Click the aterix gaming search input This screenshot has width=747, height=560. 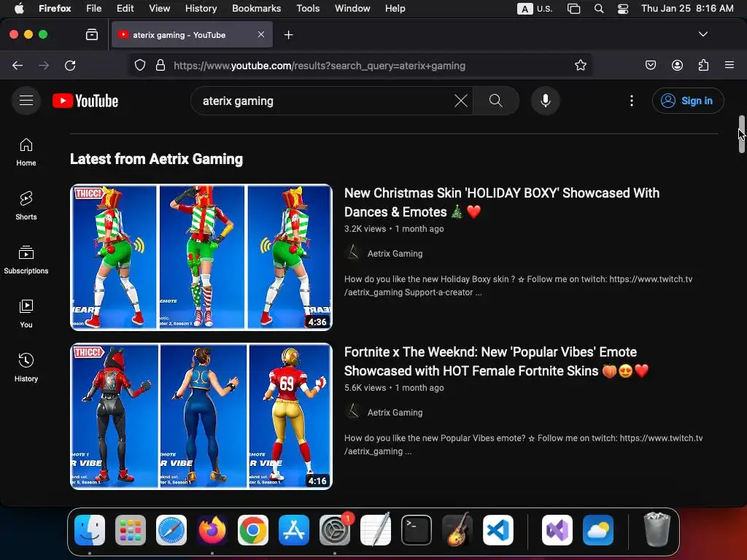[x=324, y=101]
